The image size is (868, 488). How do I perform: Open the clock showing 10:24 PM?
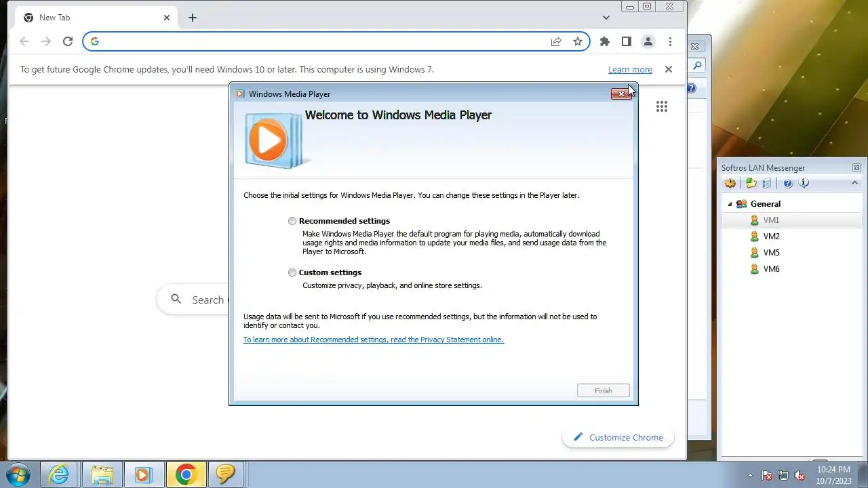click(833, 475)
